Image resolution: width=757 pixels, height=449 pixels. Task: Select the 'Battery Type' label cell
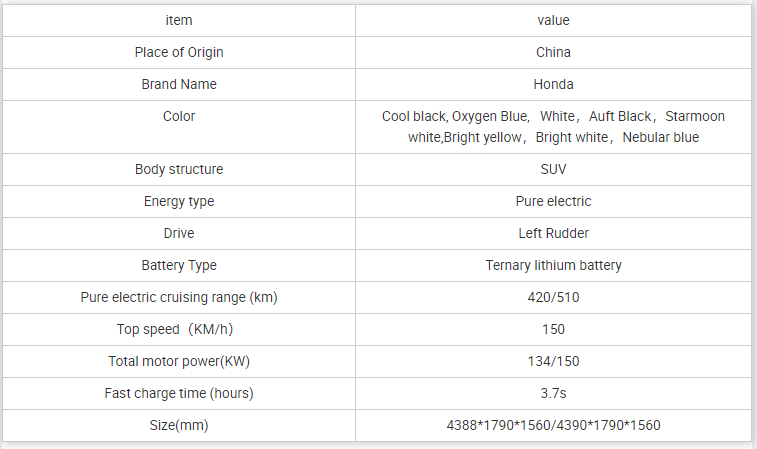(x=179, y=265)
